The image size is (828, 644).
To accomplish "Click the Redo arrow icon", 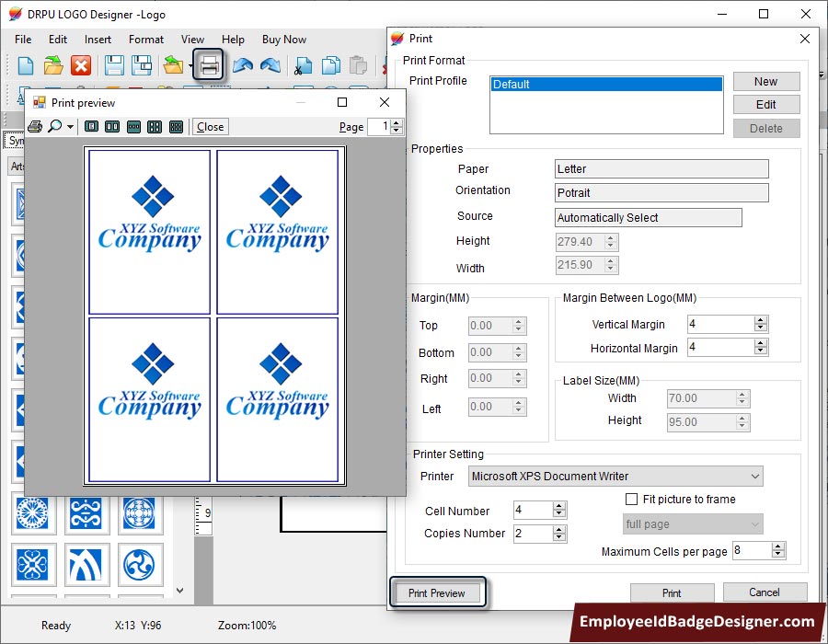I will [270, 65].
